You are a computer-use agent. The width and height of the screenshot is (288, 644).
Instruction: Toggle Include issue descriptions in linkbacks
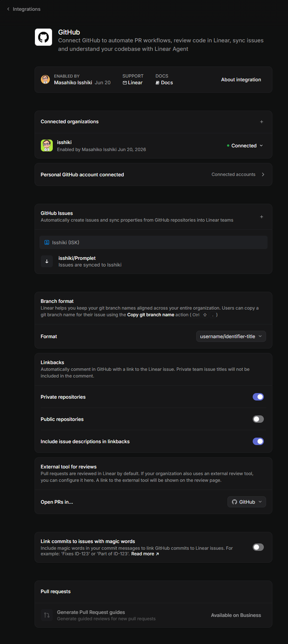point(258,441)
